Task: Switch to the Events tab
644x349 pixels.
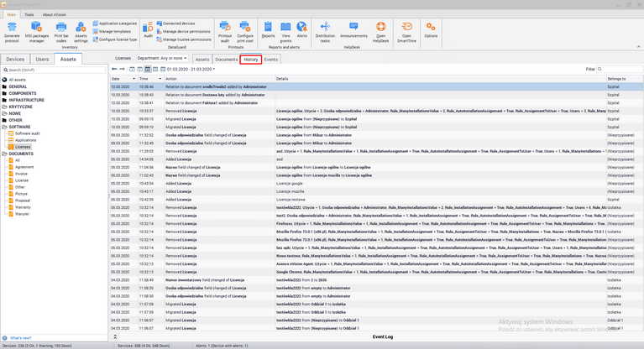Action: [x=270, y=60]
